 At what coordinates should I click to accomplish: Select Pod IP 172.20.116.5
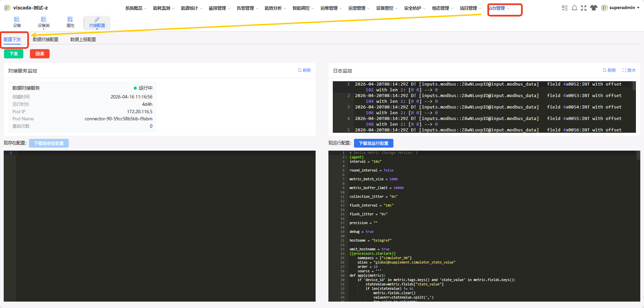139,112
